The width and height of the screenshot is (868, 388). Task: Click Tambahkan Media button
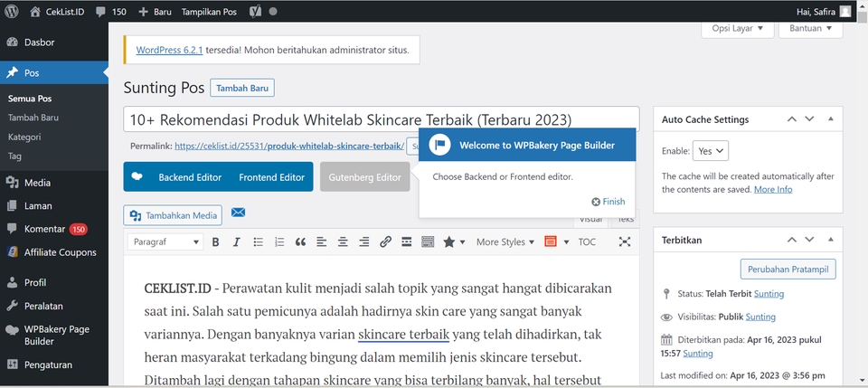tap(173, 215)
